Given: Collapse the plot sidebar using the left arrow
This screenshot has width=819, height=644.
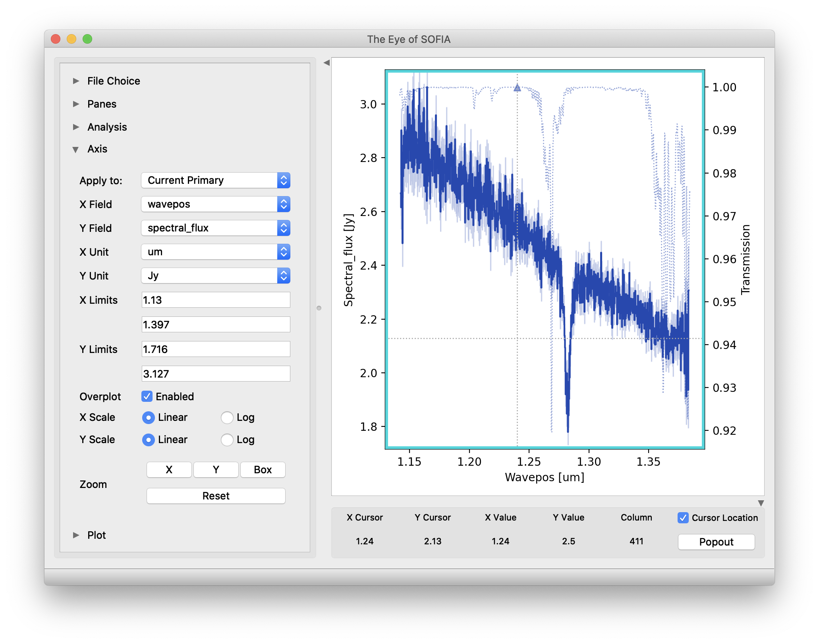Looking at the screenshot, I should pos(326,63).
